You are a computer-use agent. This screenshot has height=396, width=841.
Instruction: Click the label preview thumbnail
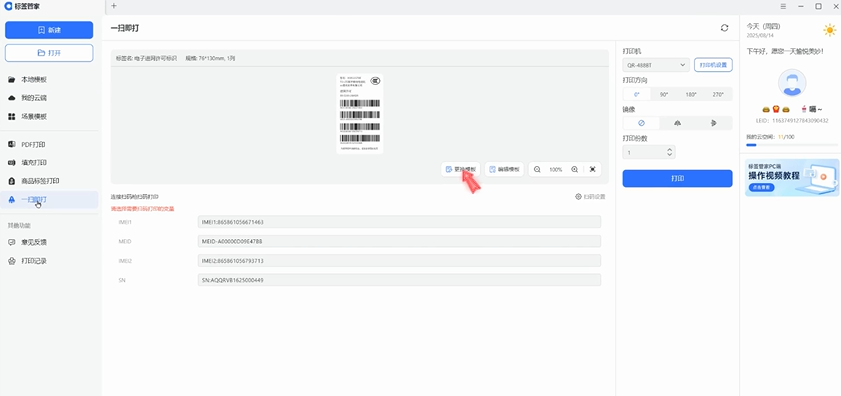360,113
